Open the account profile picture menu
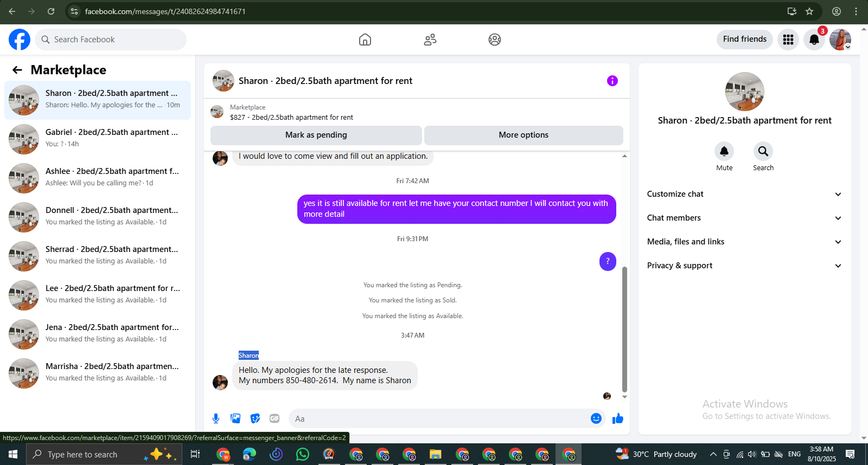 click(x=840, y=40)
